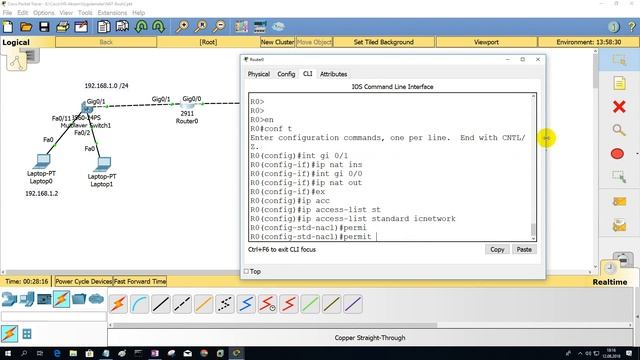Select the Place Note tool
The height and width of the screenshot is (360, 640).
coord(619,83)
